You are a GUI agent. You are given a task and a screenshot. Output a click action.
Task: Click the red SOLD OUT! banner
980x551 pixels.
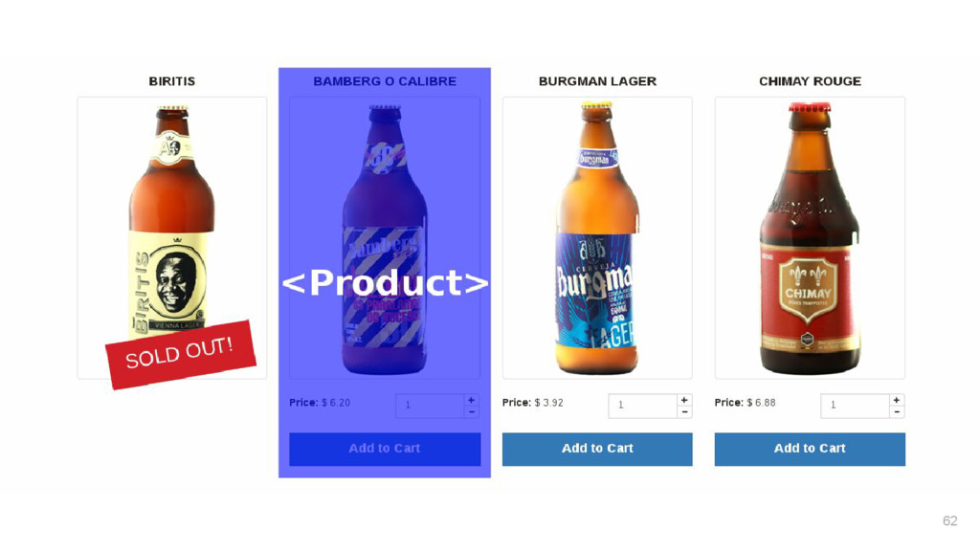click(181, 354)
